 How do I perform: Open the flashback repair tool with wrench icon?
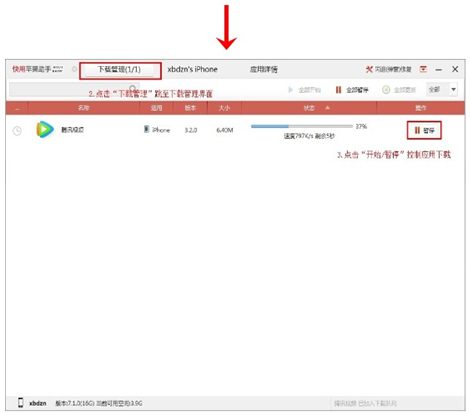[388, 69]
